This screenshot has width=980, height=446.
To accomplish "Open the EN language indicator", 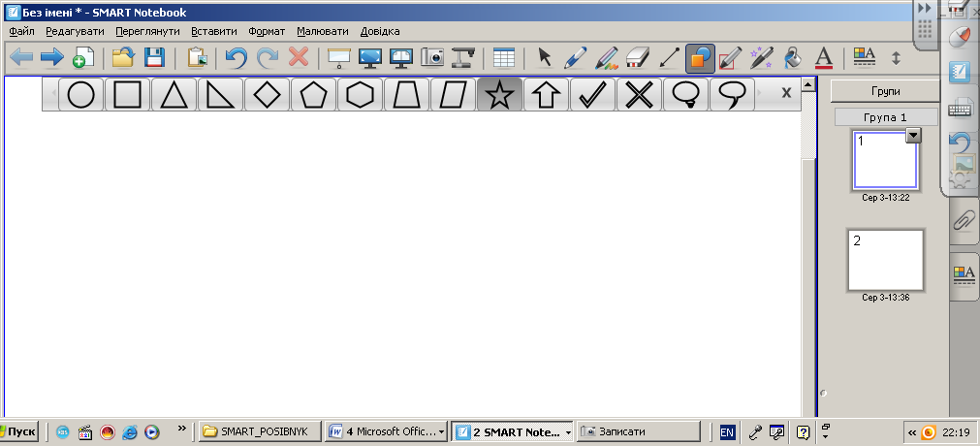I will [x=727, y=432].
